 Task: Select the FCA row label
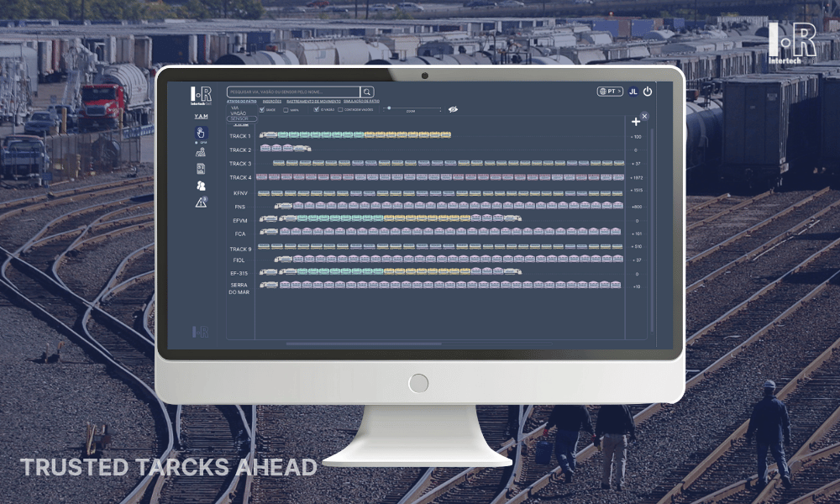[x=240, y=234]
